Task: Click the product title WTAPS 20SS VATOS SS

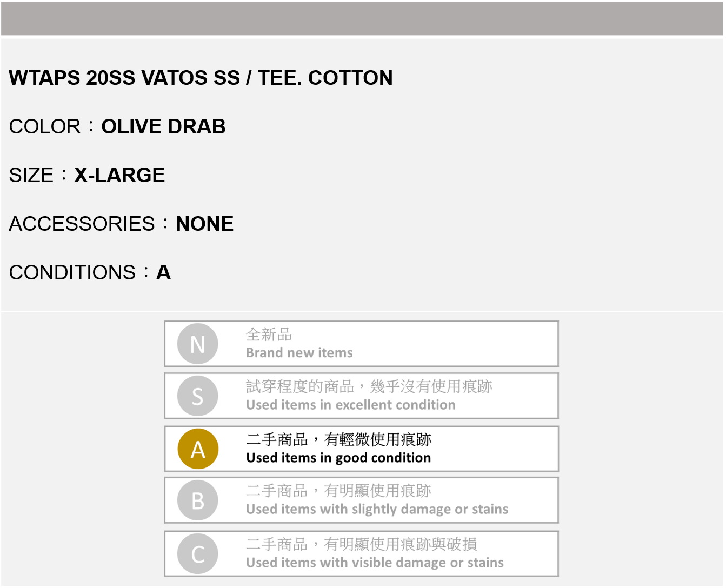Action: tap(201, 78)
